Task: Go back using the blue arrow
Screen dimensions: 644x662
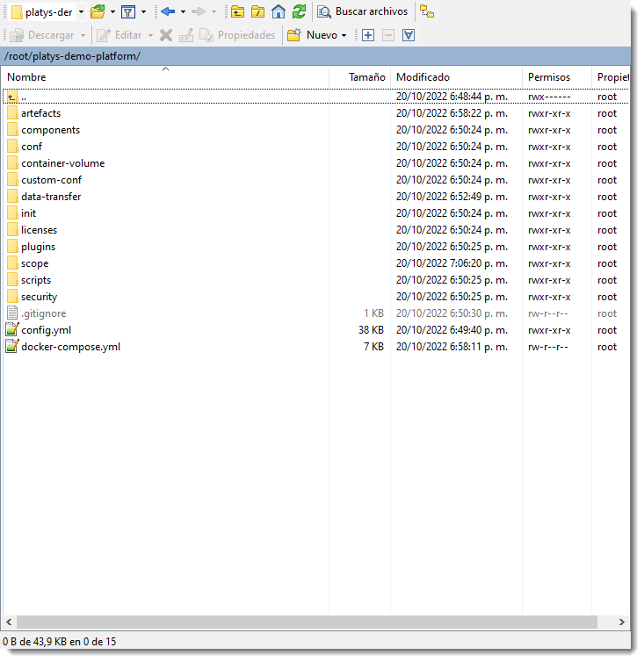Action: coord(167,11)
